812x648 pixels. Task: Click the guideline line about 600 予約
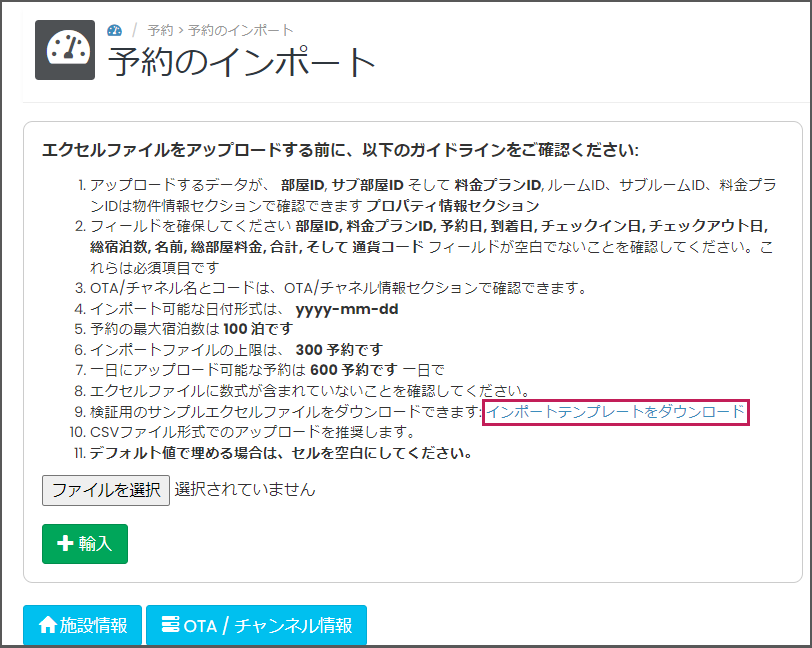pyautogui.click(x=267, y=370)
